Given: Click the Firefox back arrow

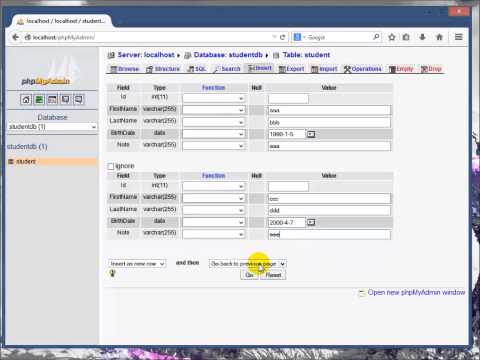Looking at the screenshot, I should pos(15,37).
